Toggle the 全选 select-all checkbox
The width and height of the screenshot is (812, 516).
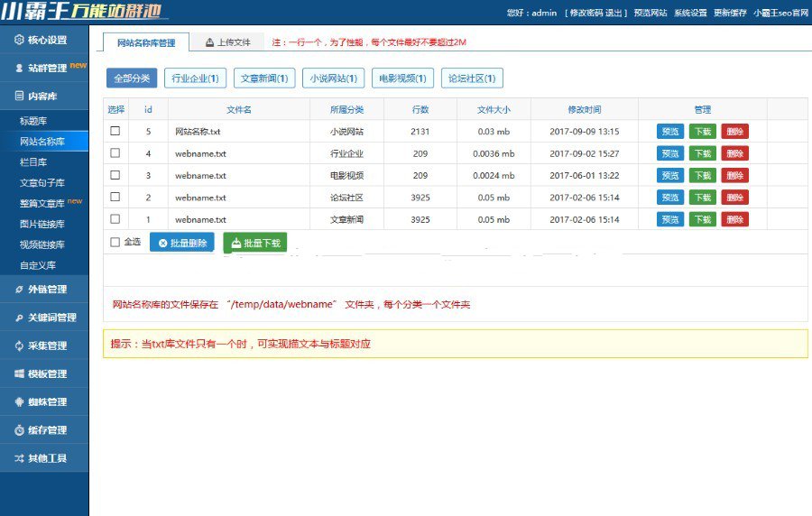pyautogui.click(x=115, y=242)
